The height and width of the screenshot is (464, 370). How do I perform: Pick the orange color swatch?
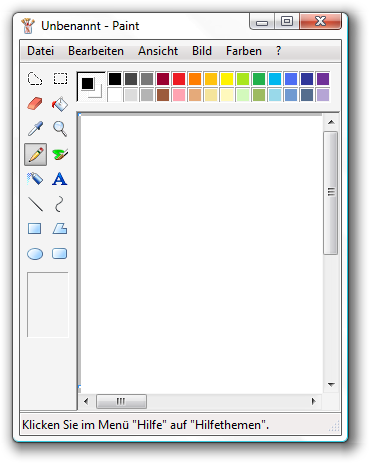pos(195,79)
